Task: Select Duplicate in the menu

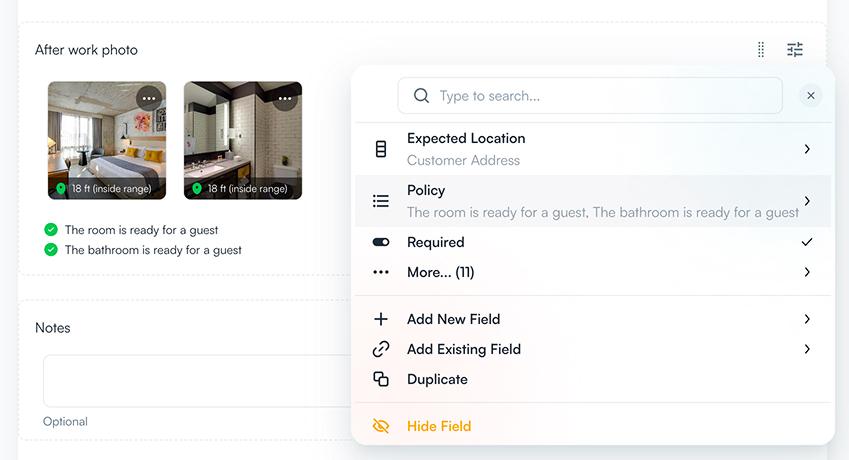Action: click(x=593, y=379)
